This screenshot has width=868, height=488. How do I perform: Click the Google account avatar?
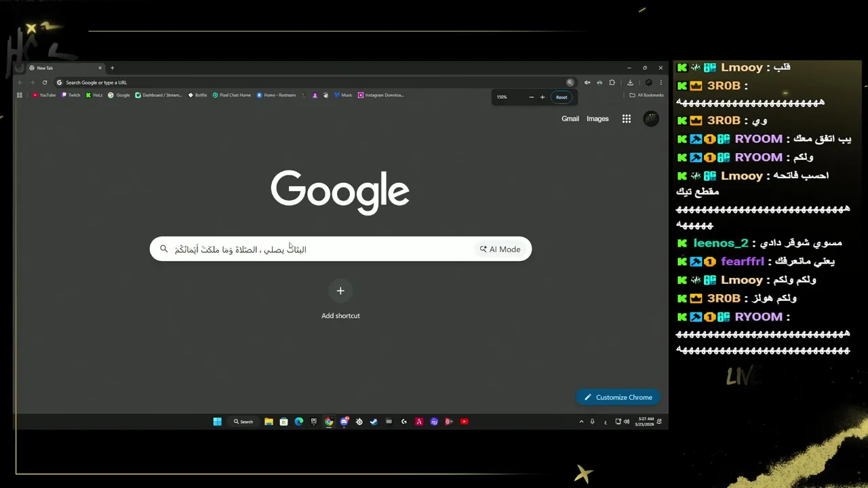pos(651,119)
